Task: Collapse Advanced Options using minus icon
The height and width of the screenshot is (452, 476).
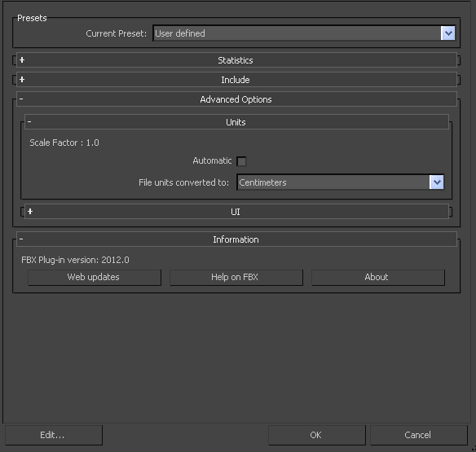Action: coord(21,99)
